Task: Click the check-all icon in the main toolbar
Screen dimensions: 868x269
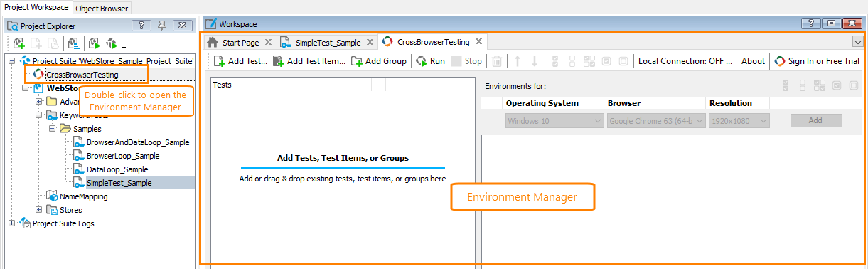Action: click(555, 61)
